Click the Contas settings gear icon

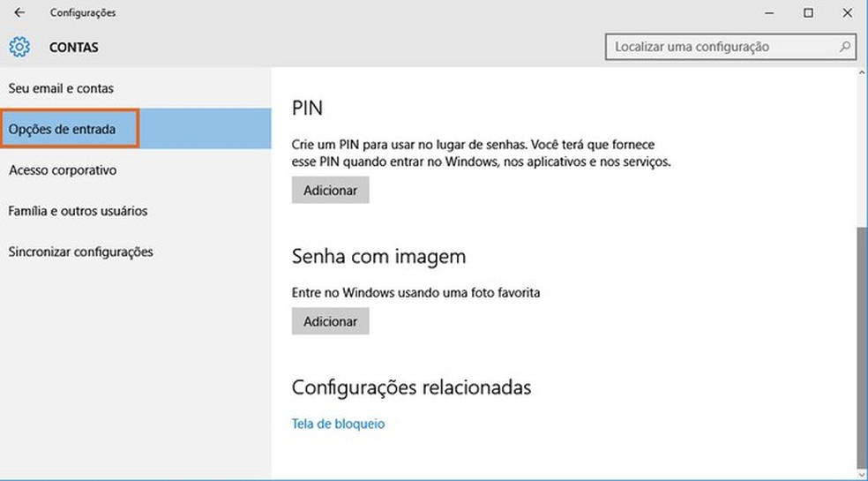[19, 47]
